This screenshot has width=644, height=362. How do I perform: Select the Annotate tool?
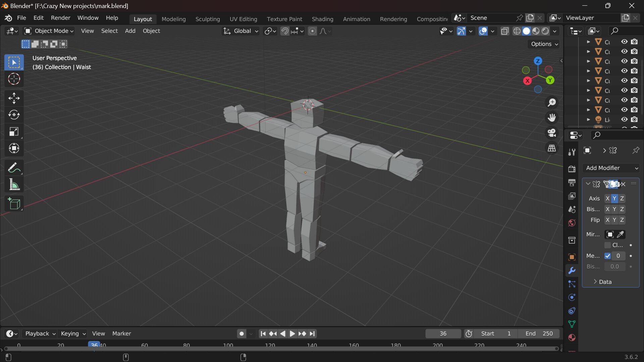[x=14, y=167]
